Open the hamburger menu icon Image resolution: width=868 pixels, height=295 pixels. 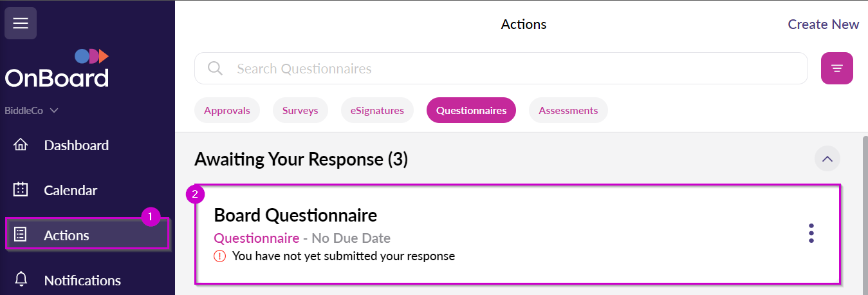21,23
